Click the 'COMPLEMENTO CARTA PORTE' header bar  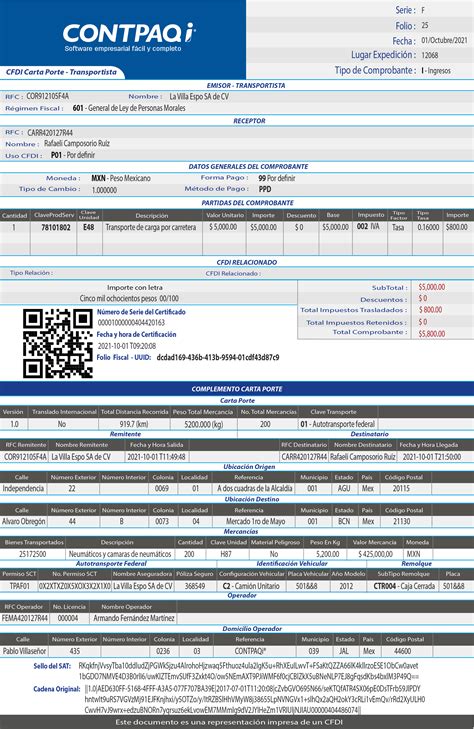pos(237,389)
